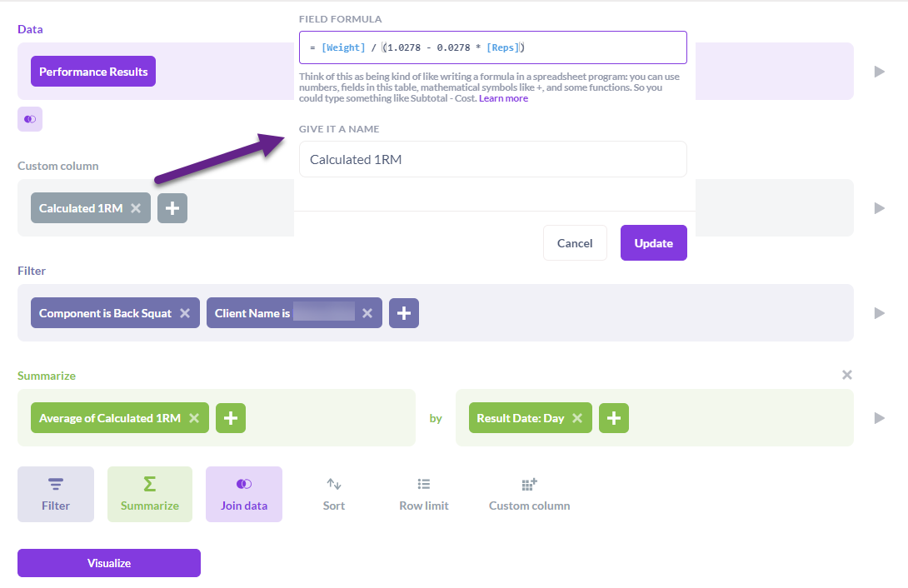Preview the Summarize step results
This screenshot has height=588, width=908.
(880, 418)
